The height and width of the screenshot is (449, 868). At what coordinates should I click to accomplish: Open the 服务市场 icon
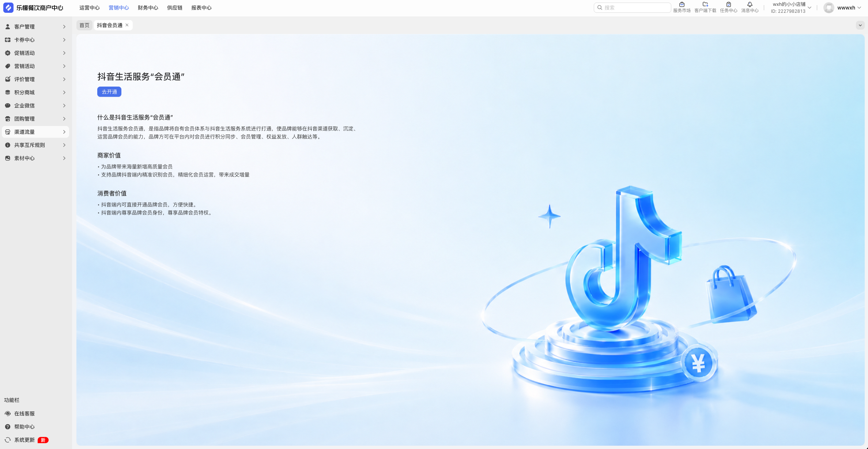(682, 4)
